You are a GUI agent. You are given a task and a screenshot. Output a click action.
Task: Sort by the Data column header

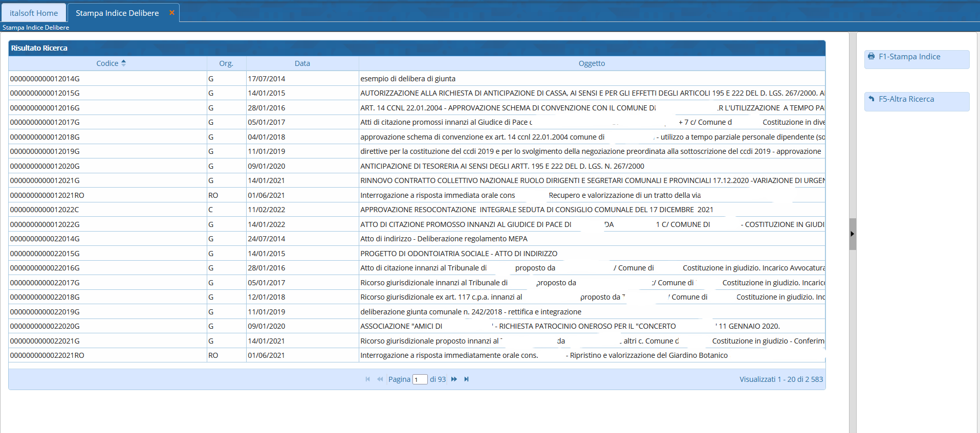pos(302,63)
